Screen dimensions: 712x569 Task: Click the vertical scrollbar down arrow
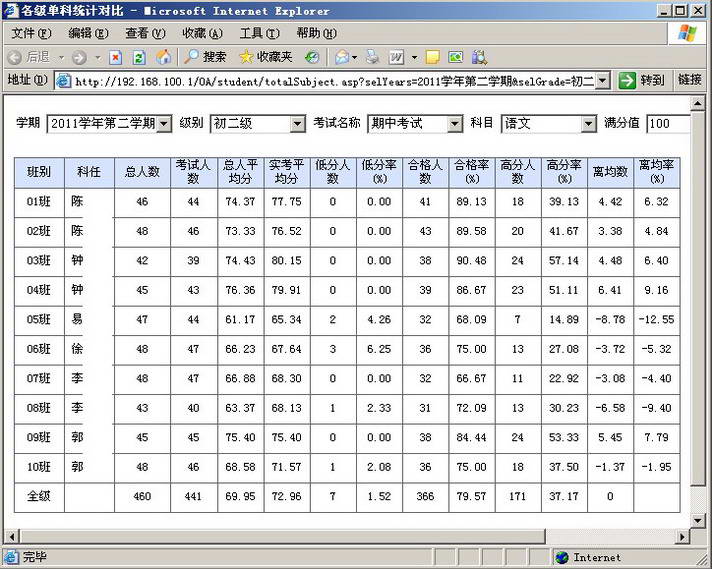point(697,520)
